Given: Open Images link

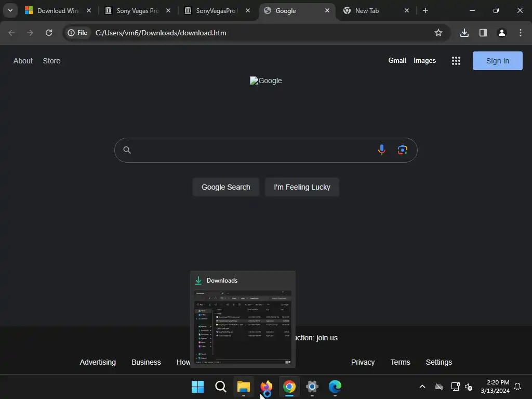Looking at the screenshot, I should pos(424,60).
